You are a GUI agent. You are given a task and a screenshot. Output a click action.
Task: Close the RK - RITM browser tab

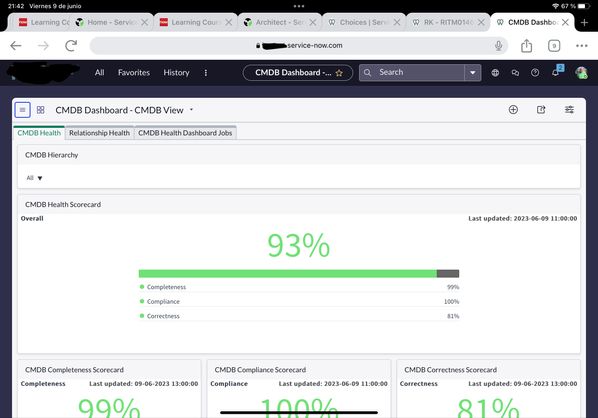point(481,23)
